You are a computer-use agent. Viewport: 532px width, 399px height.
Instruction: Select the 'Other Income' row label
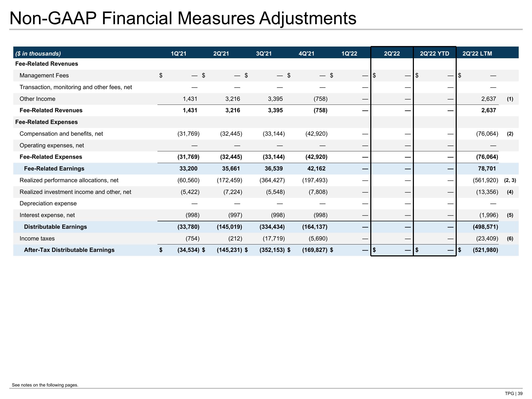[x=38, y=99]
